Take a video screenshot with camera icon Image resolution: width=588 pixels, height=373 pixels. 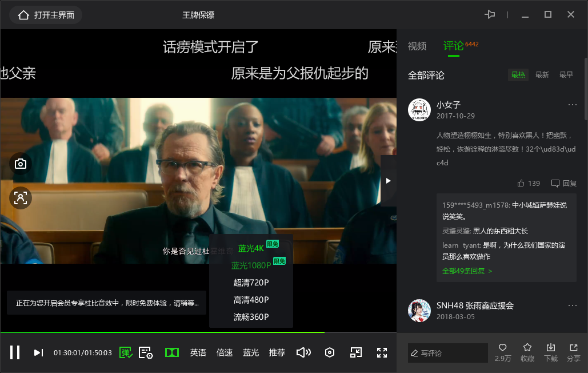point(20,164)
